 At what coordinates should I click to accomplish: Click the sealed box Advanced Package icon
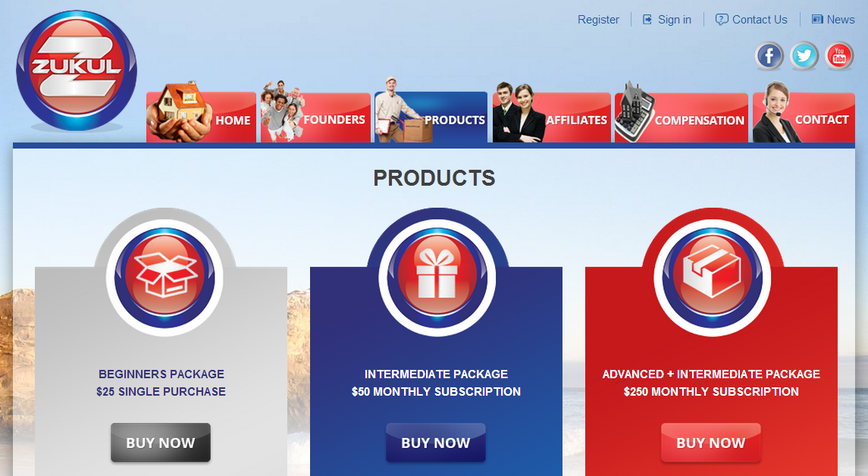712,275
